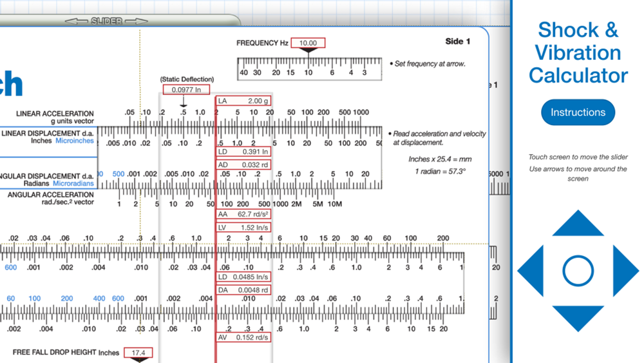Click the AD 0.032 rd readout

[243, 165]
